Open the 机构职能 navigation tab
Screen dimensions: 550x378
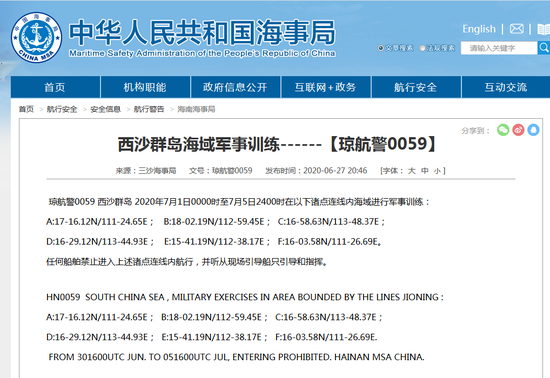pos(145,87)
